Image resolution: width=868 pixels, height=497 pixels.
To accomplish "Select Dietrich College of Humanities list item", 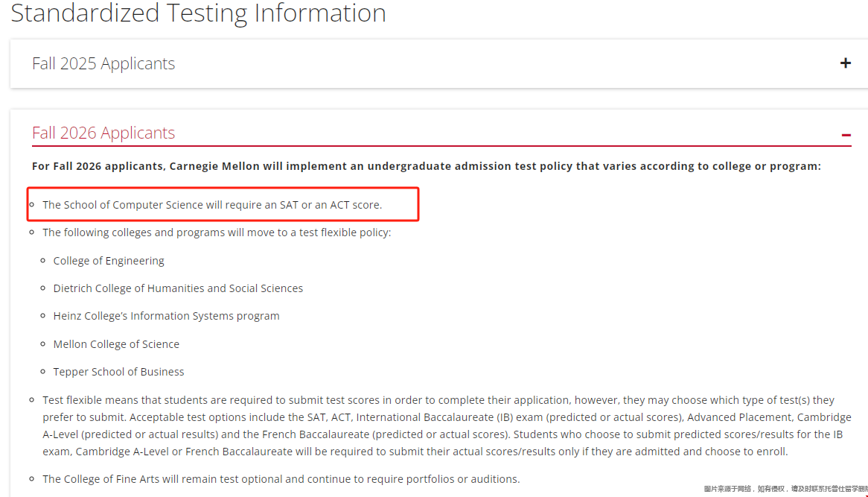I will pos(178,288).
